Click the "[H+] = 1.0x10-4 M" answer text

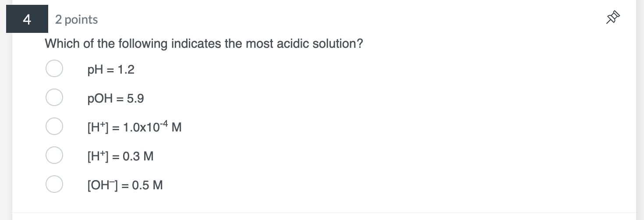tap(134, 128)
